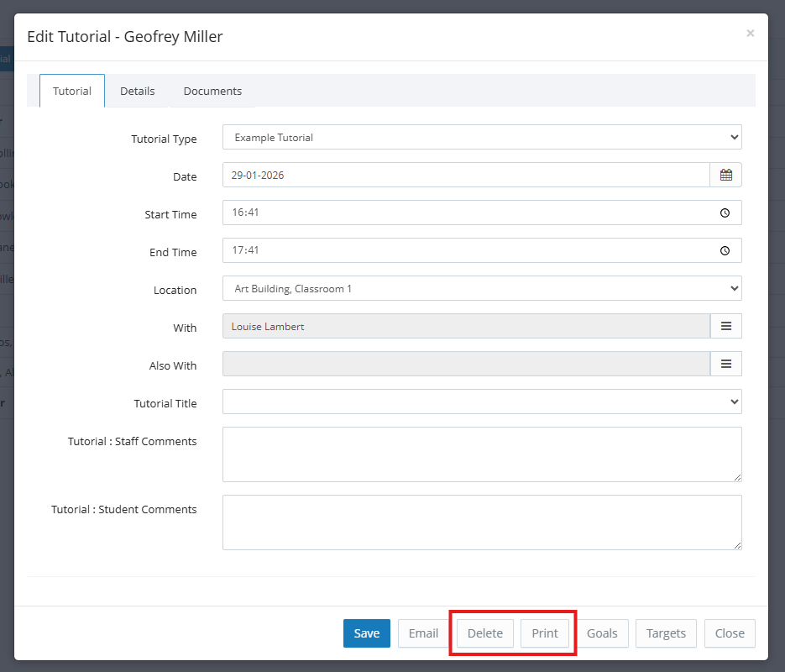This screenshot has width=785, height=672.
Task: Open the Date calendar picker icon
Action: pyautogui.click(x=725, y=175)
